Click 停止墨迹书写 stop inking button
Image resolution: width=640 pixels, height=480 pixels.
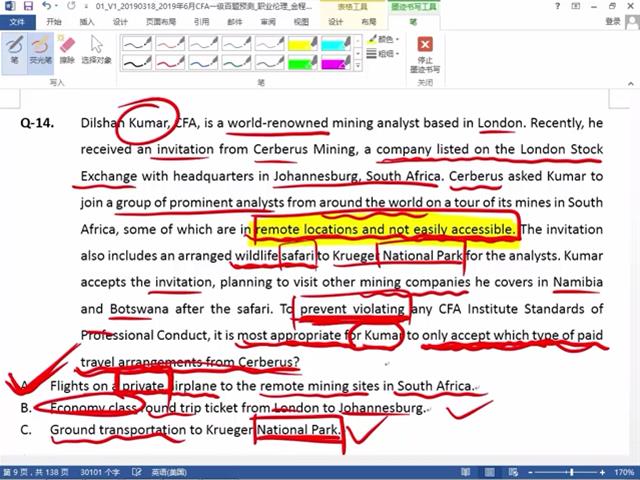click(425, 55)
